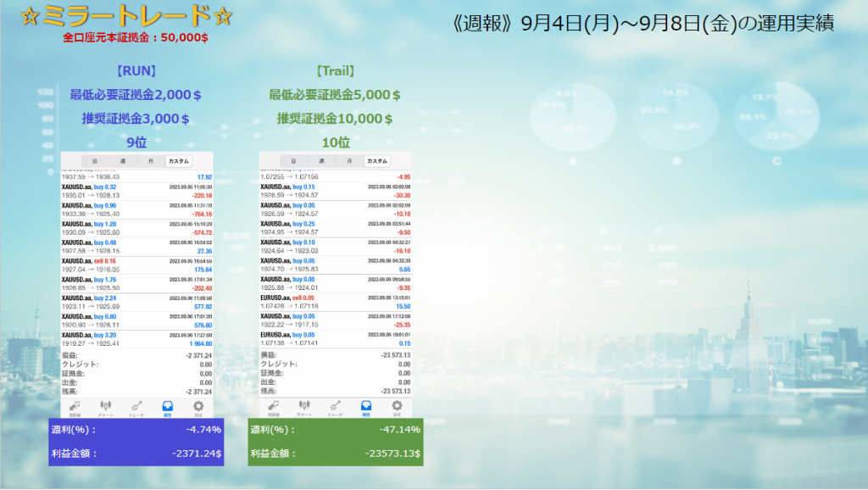Click the 【RUN】 heading
Screen dimensions: 868x490
pyautogui.click(x=136, y=71)
